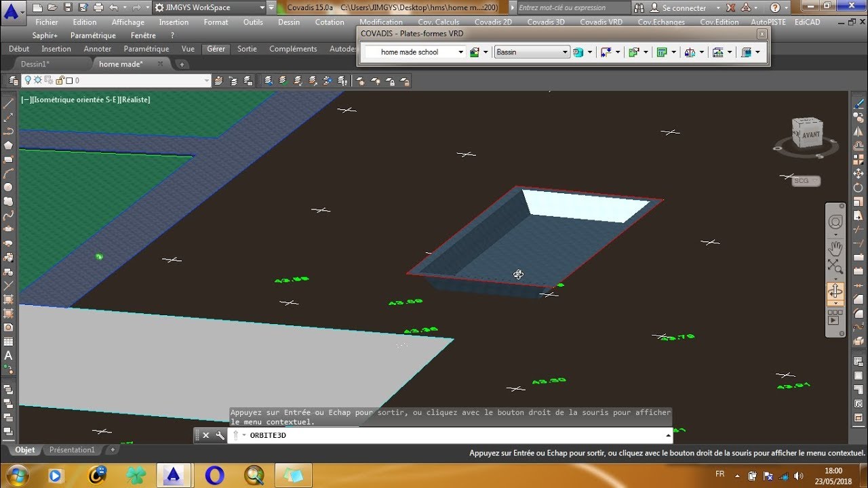Open the AutoPISTE menu

(768, 22)
